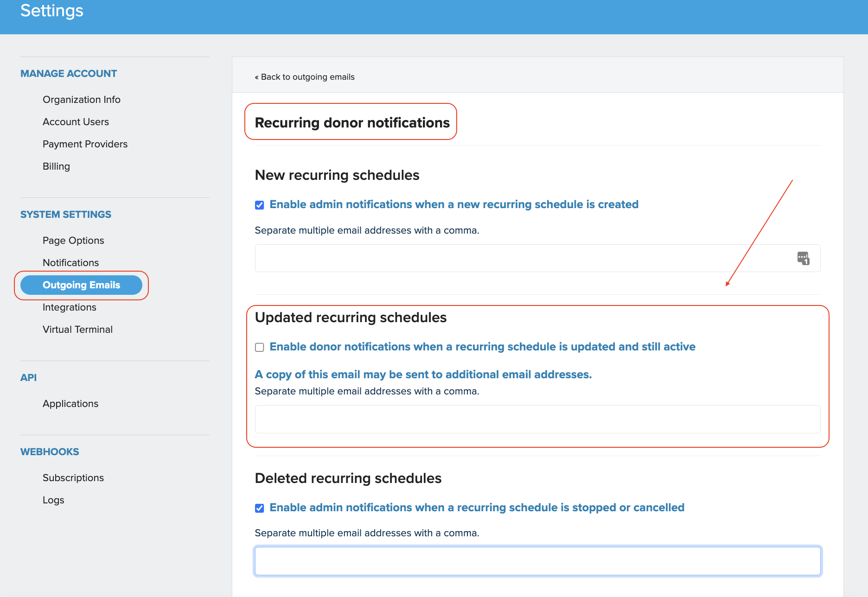The image size is (868, 597).
Task: View the Billing settings page
Action: click(56, 166)
